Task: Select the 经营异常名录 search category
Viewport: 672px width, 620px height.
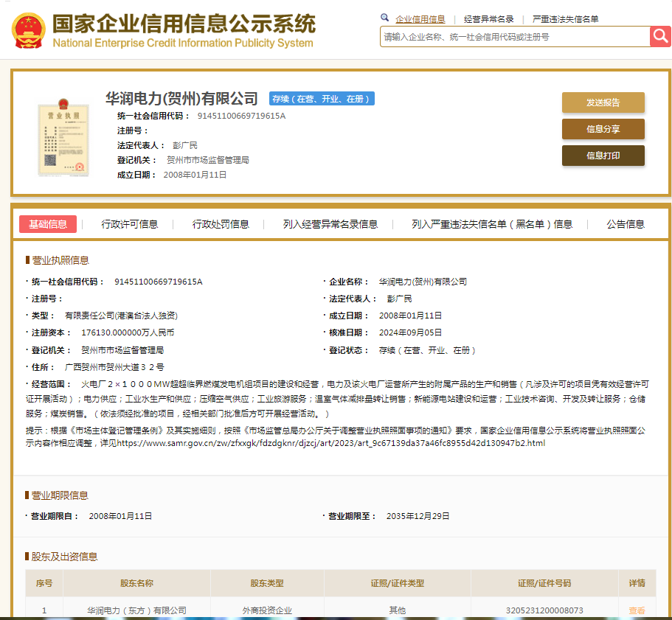Action: point(488,19)
